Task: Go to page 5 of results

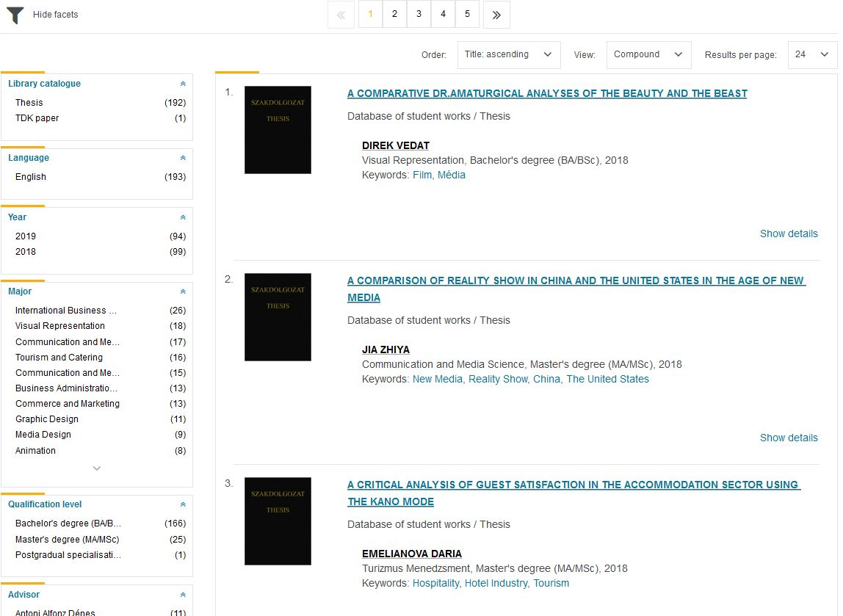Action: (x=467, y=14)
